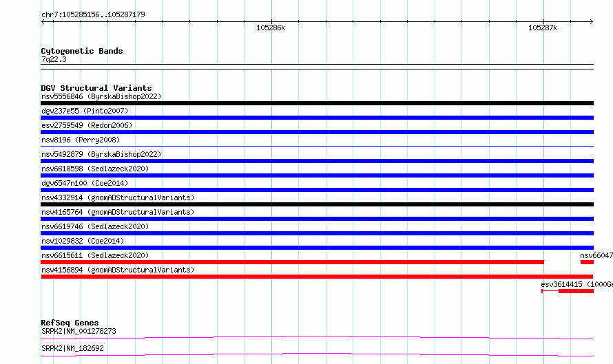Select the esv3614415 variant label
This screenshot has width=613, height=364.
click(576, 284)
